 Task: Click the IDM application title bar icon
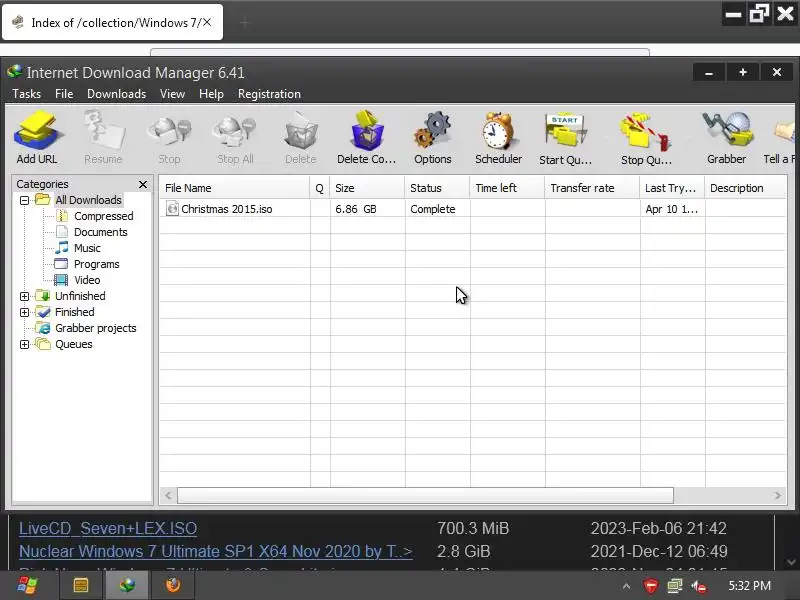pyautogui.click(x=15, y=72)
